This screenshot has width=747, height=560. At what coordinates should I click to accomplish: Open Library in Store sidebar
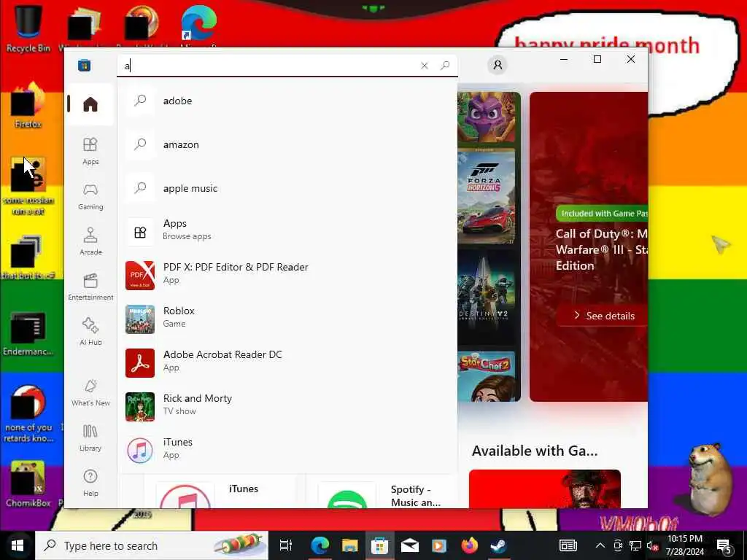pyautogui.click(x=90, y=437)
